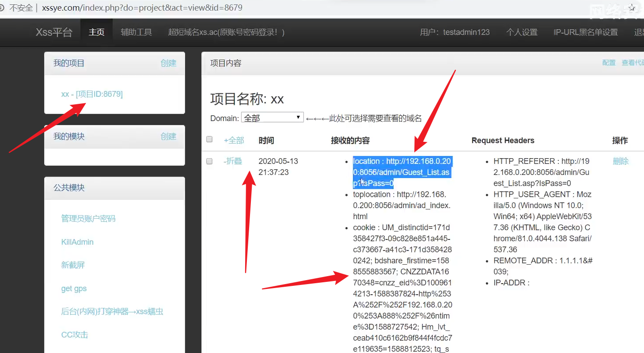Open the get gps module
The height and width of the screenshot is (353, 644).
74,288
